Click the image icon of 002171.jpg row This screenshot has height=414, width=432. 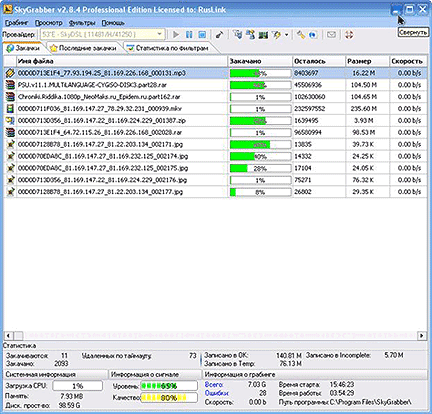[10, 144]
